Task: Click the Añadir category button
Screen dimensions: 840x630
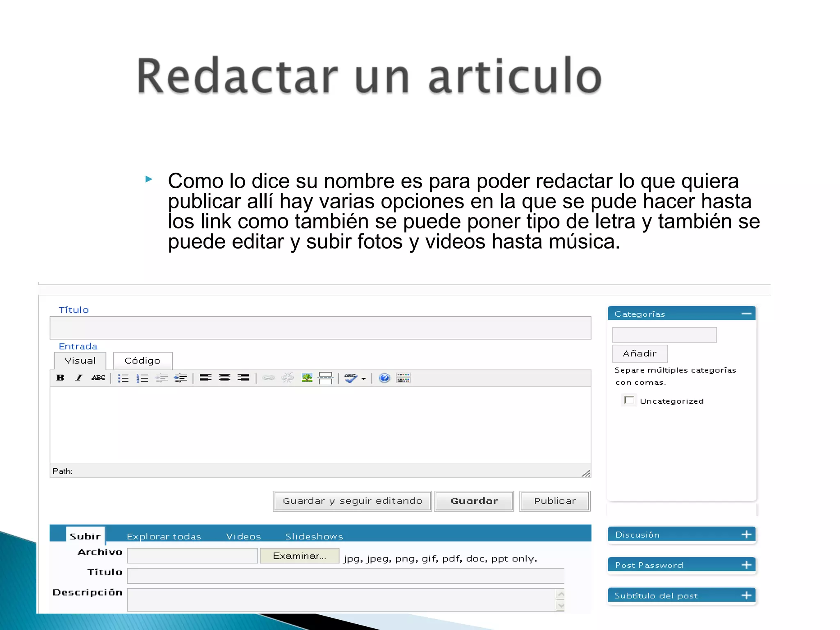Action: pyautogui.click(x=640, y=354)
